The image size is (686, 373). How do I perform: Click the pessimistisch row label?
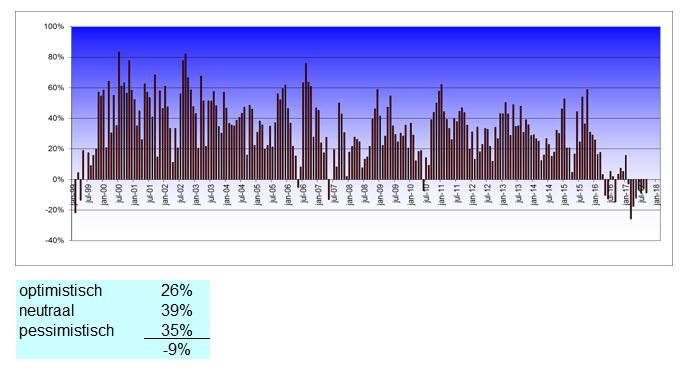(x=66, y=331)
